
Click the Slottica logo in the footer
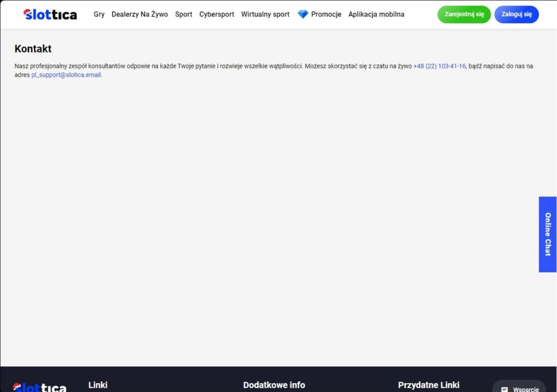click(x=40, y=387)
